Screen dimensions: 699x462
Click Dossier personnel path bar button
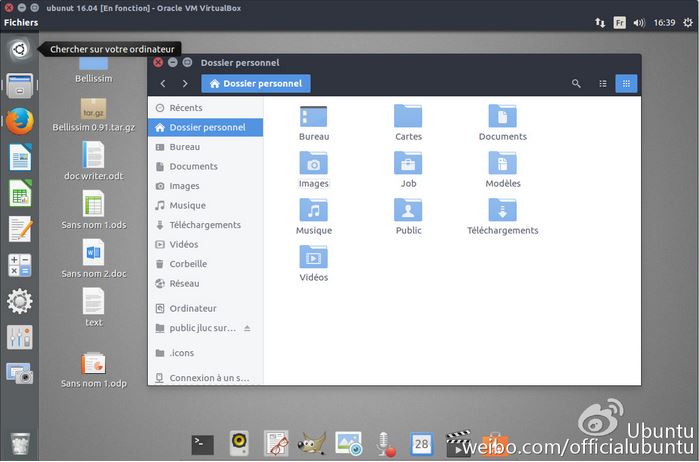pos(256,84)
